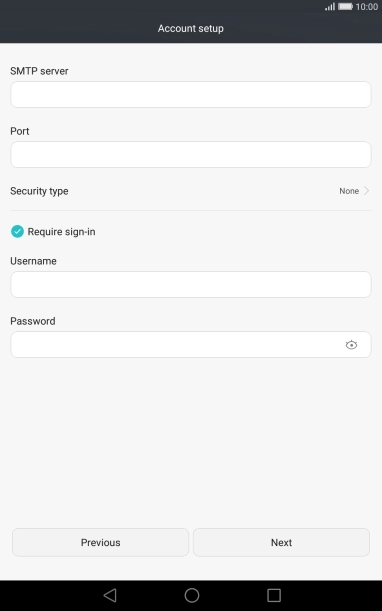This screenshot has width=382, height=611.
Task: Tap the Android home circle icon
Action: [191, 595]
